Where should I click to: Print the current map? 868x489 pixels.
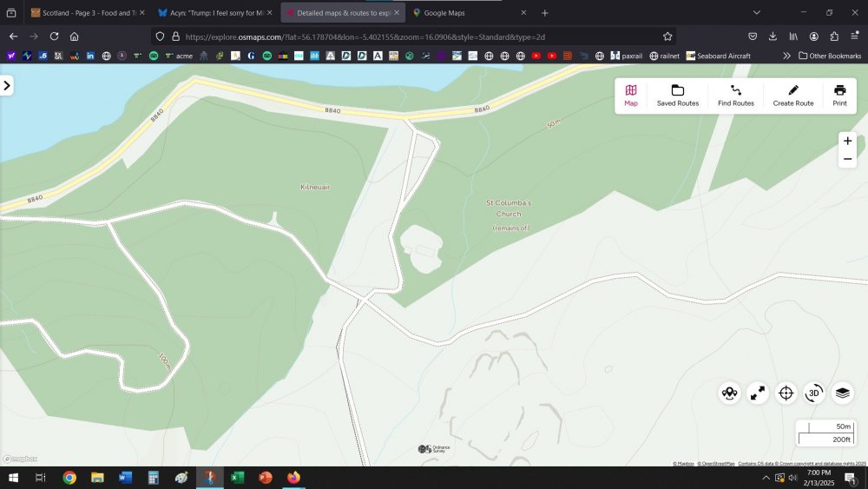tap(839, 96)
